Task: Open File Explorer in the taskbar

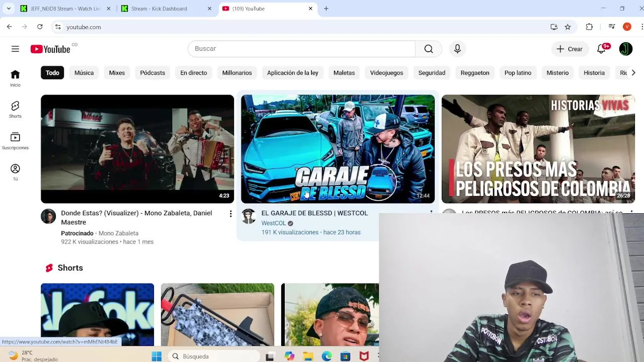Action: (x=308, y=356)
